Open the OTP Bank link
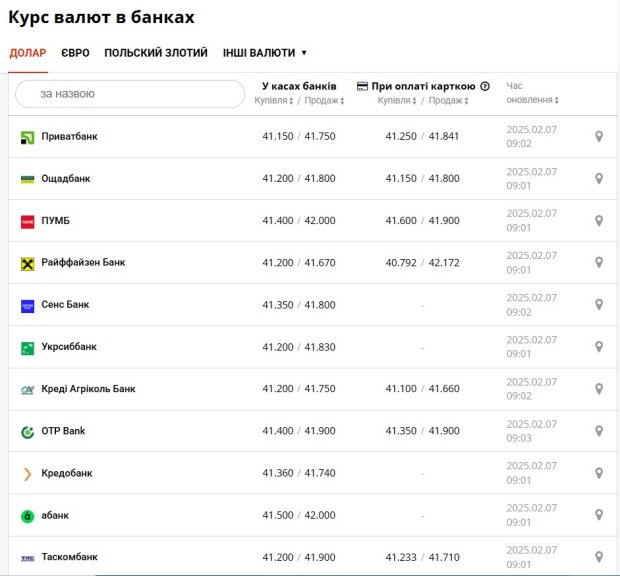The width and height of the screenshot is (620, 576). (63, 431)
